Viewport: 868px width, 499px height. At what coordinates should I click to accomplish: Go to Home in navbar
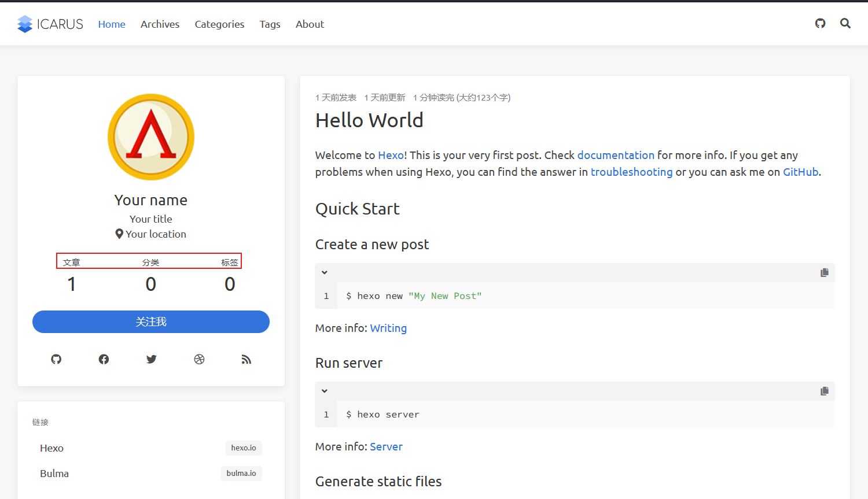coord(112,24)
